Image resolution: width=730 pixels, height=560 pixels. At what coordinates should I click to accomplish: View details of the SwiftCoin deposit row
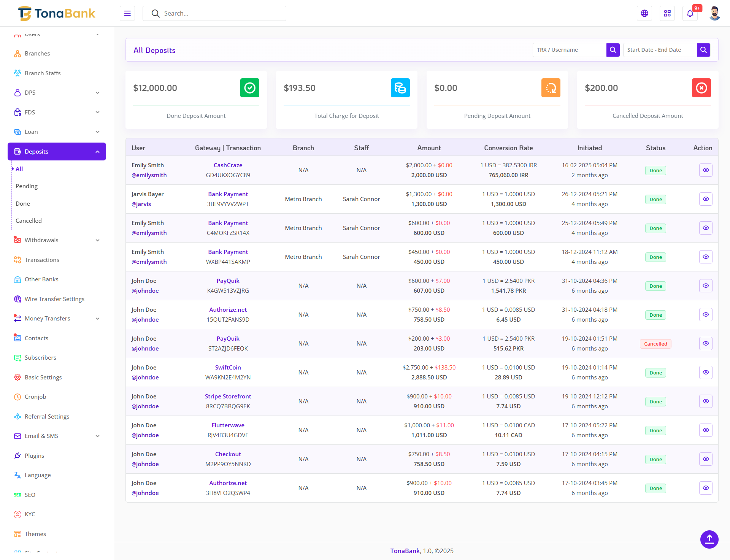pyautogui.click(x=706, y=372)
